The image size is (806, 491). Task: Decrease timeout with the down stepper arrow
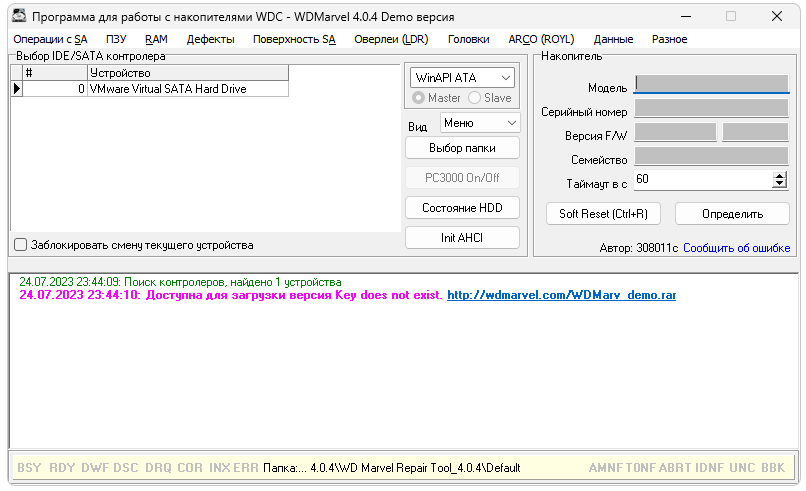coord(779,184)
